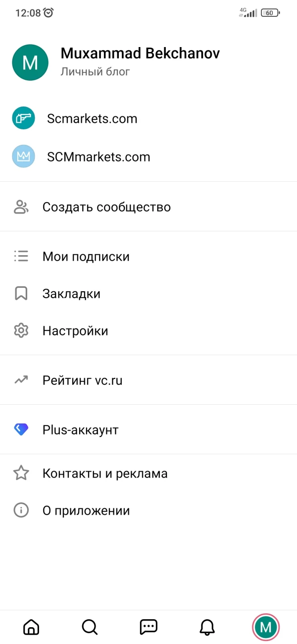Screen dimensions: 297x644
Task: Open О приложении menu entry
Action: click(x=86, y=511)
